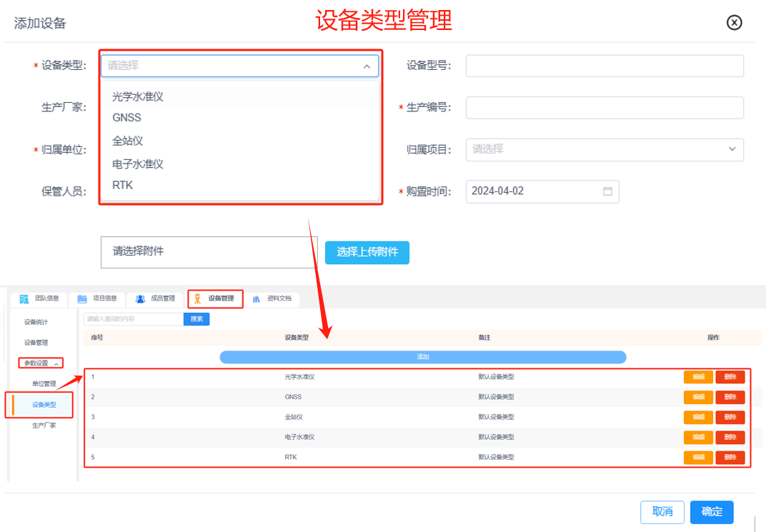Click the blue 添加 bar button
The width and height of the screenshot is (766, 532).
pyautogui.click(x=422, y=356)
